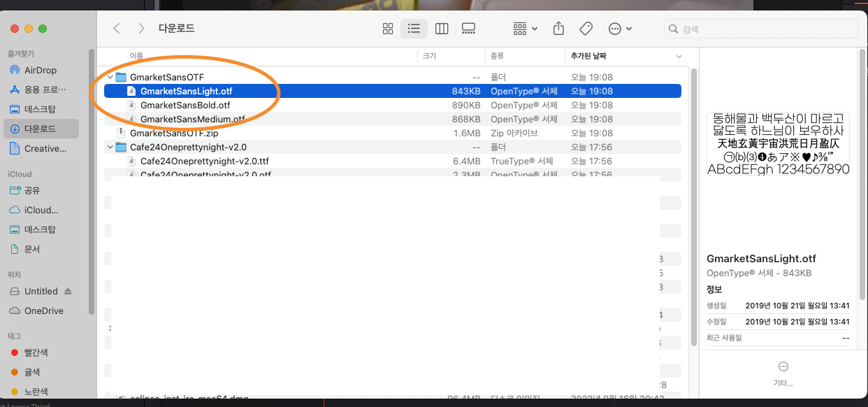Open 문서 in the sidebar

coord(41,249)
